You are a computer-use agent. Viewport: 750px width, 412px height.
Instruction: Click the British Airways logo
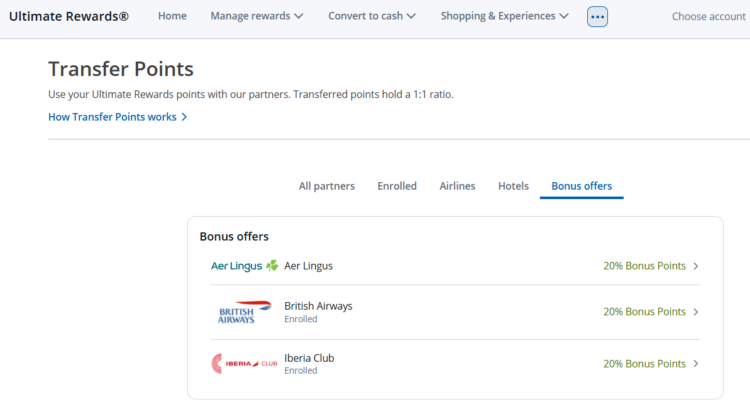(245, 312)
